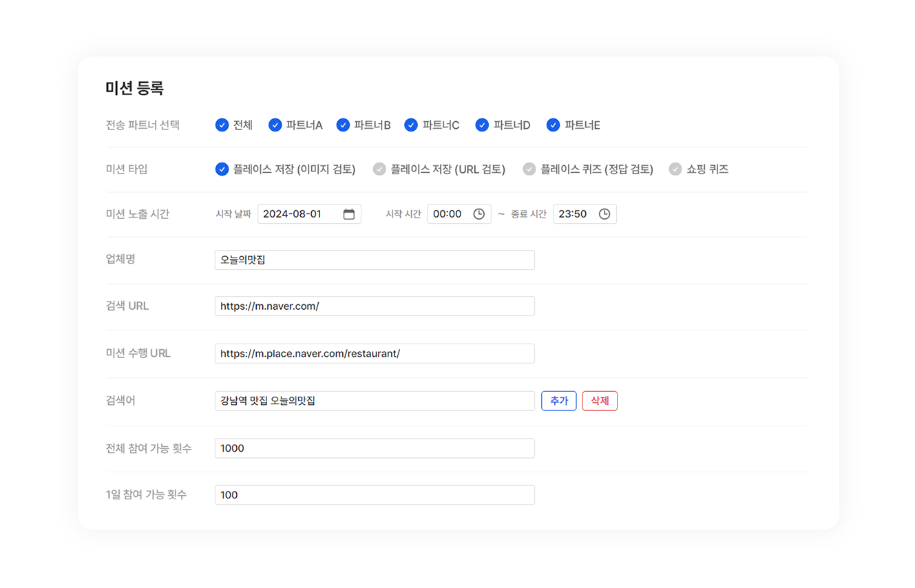915x588 pixels.
Task: Click the 종료 시간 label
Action: point(529,214)
